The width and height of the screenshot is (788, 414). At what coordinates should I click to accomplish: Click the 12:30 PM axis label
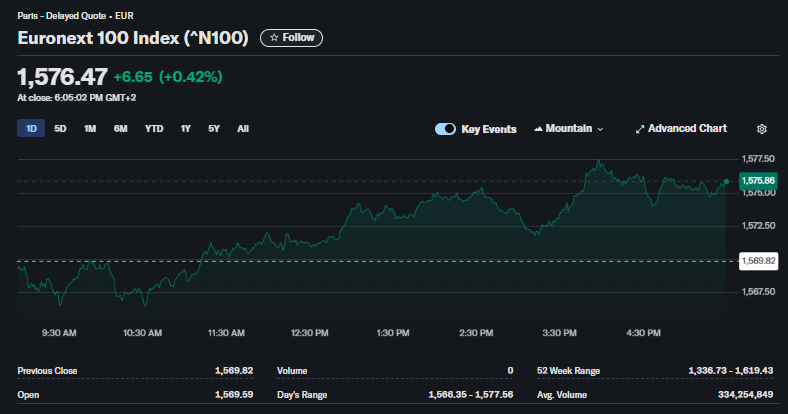click(310, 333)
